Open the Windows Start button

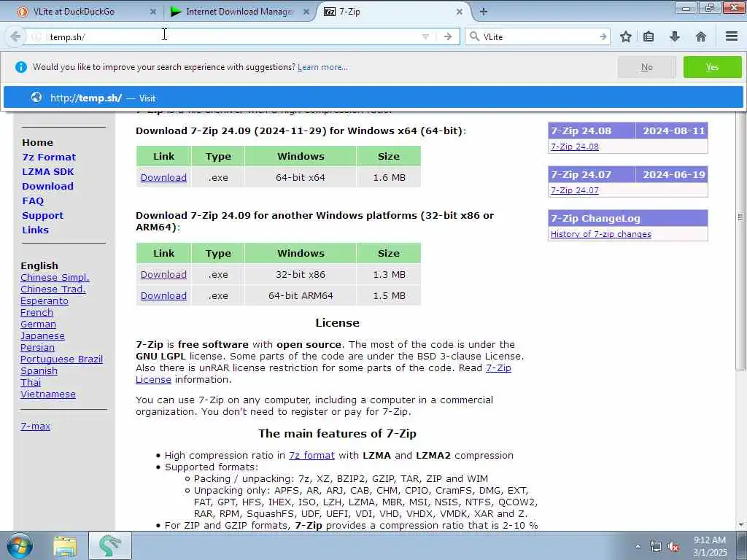pyautogui.click(x=20, y=545)
